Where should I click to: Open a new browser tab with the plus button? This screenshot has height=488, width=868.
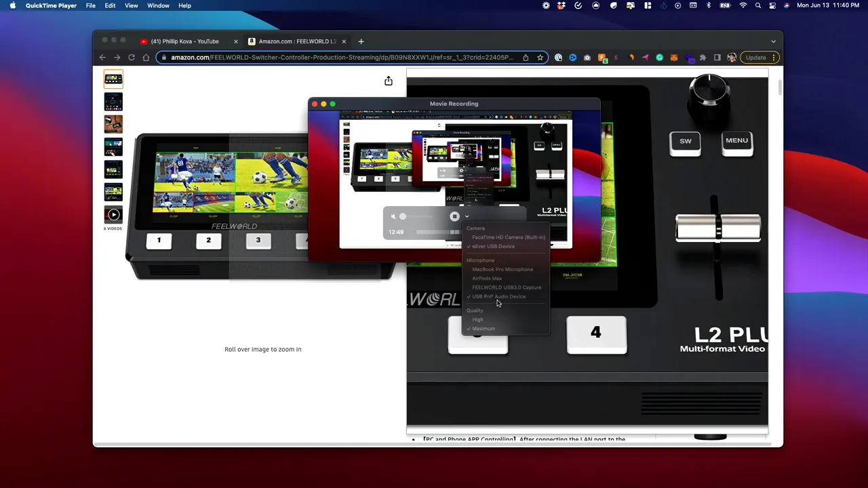click(x=361, y=41)
